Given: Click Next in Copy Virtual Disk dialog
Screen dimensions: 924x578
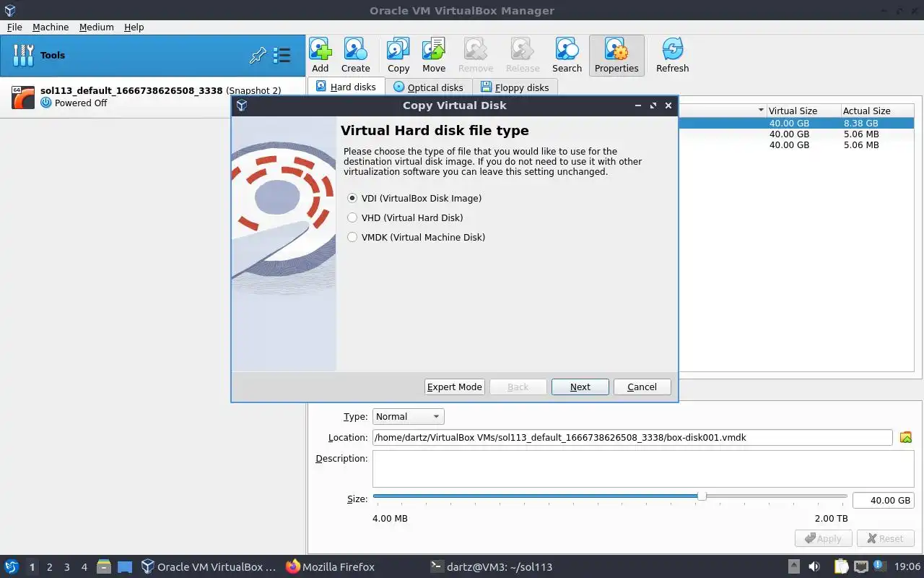Looking at the screenshot, I should (x=580, y=387).
